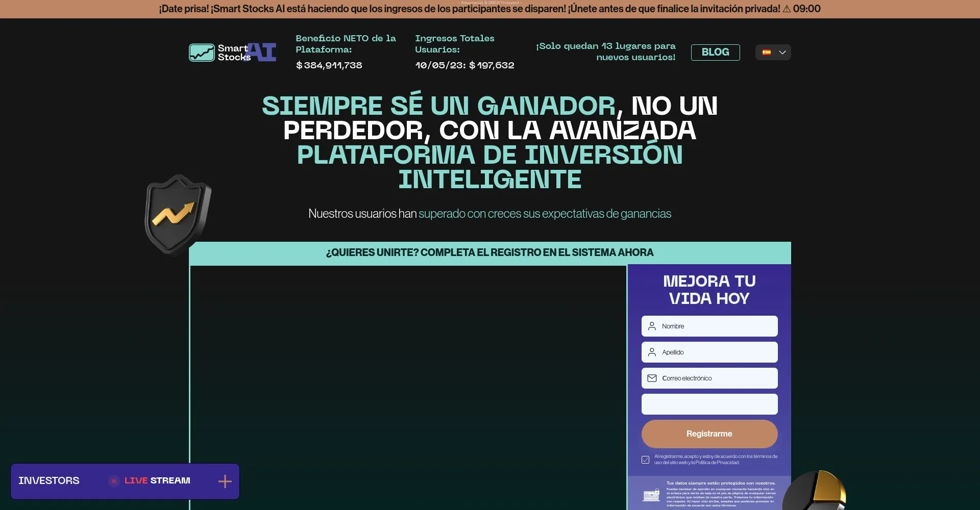Click the $384,911,738 platform profit value
The image size is (980, 510).
point(329,65)
